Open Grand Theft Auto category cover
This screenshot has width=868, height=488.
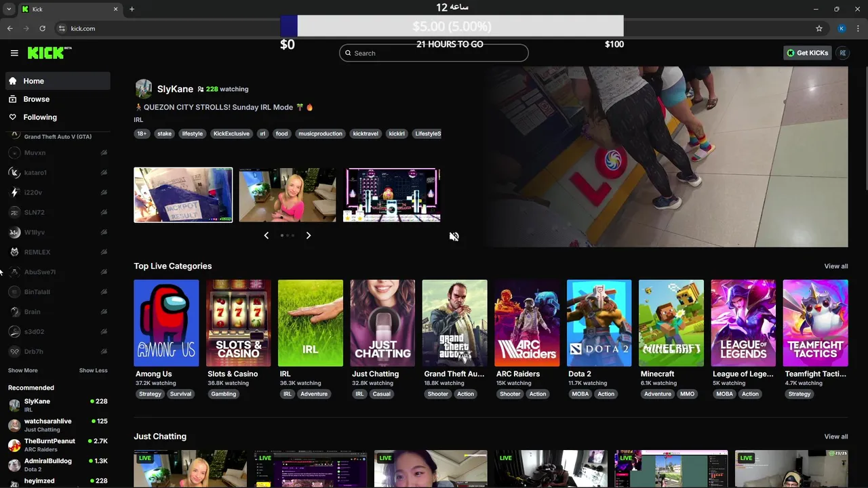(455, 323)
